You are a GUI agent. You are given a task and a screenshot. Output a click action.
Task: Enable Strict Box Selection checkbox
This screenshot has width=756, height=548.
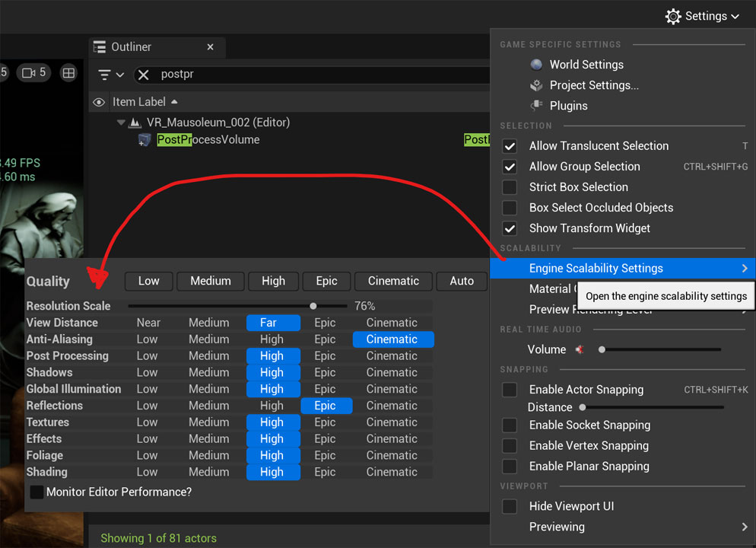(510, 187)
